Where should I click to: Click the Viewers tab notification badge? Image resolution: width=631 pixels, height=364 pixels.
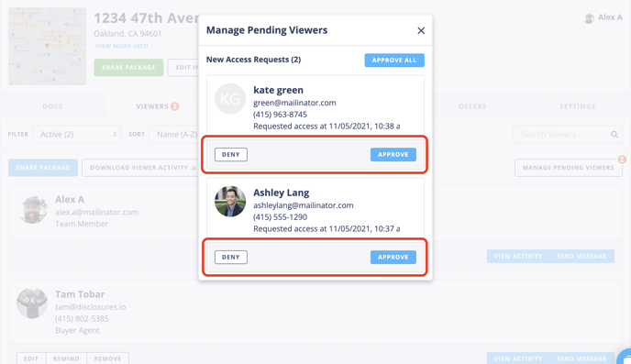[x=174, y=106]
